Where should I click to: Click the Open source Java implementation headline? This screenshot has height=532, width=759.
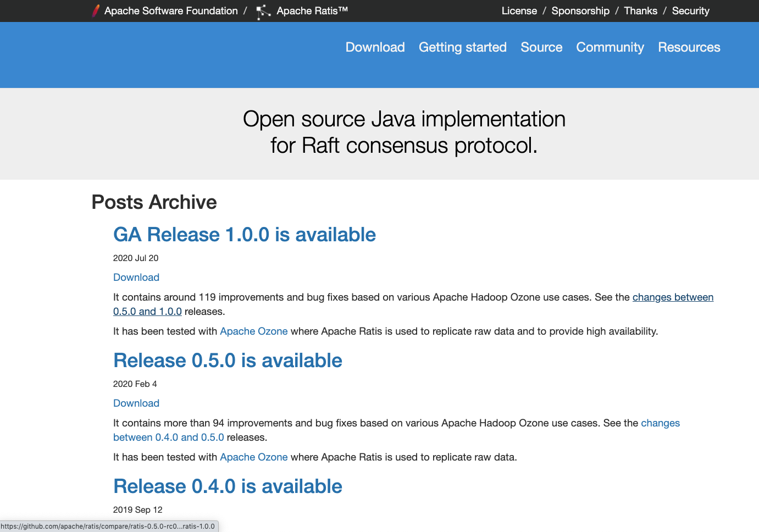coord(404,132)
